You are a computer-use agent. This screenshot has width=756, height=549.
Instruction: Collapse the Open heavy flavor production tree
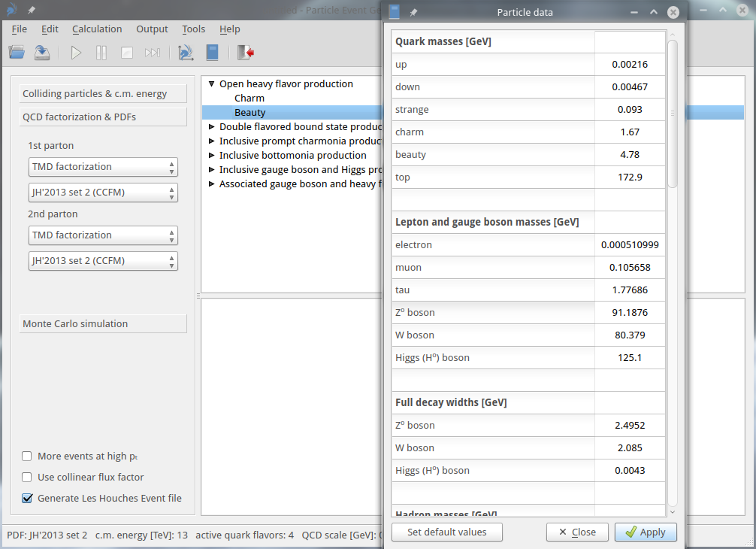(x=212, y=84)
